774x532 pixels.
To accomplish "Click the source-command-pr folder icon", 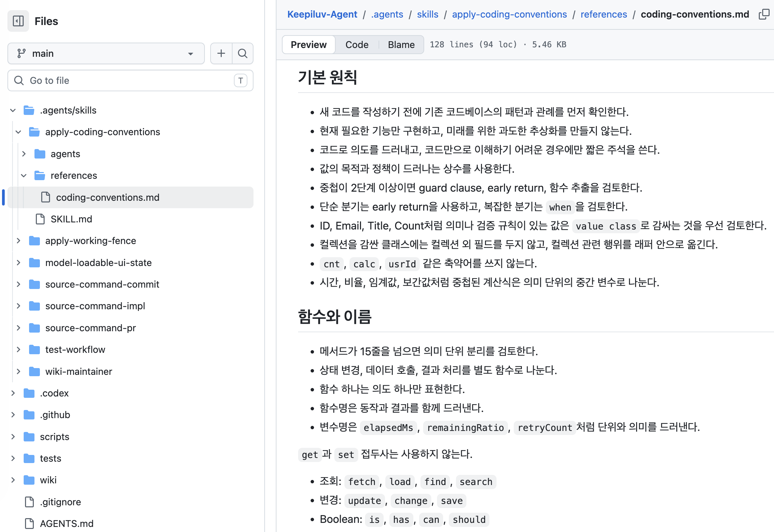I will point(34,328).
